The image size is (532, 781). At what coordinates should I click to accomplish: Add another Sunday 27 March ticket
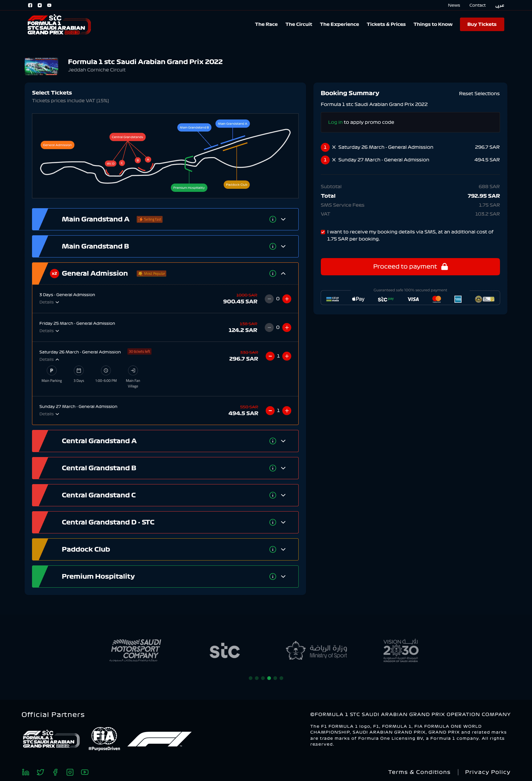coord(287,411)
